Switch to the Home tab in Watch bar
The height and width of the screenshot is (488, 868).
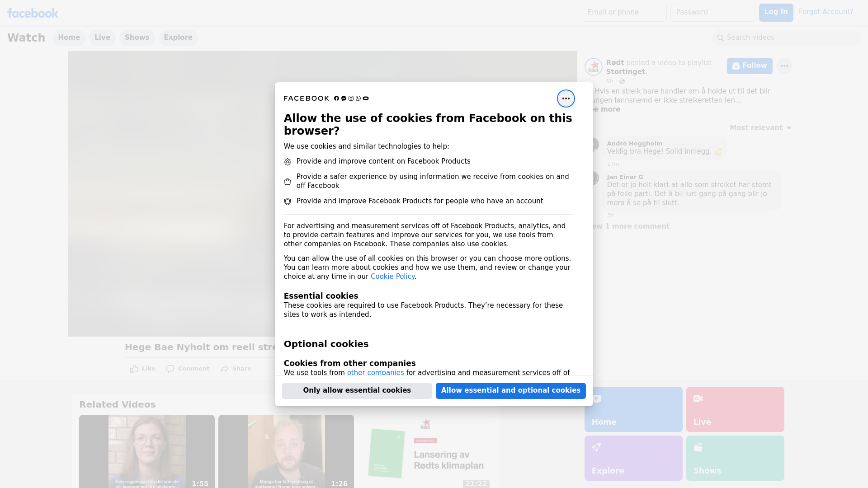tap(69, 38)
